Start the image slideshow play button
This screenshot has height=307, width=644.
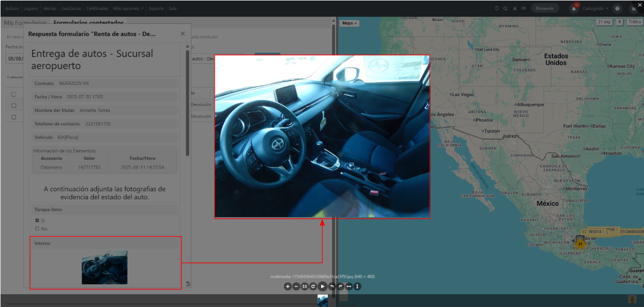click(323, 286)
